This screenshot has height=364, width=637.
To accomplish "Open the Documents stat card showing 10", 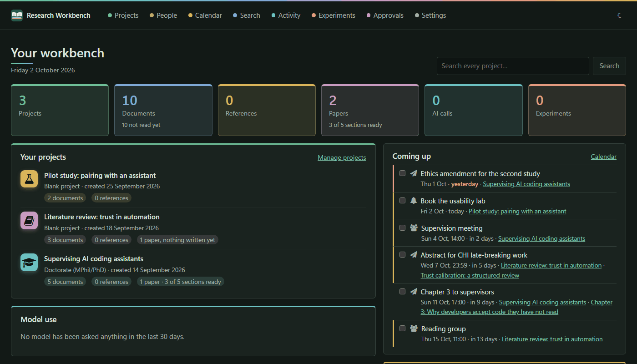I will click(x=163, y=110).
